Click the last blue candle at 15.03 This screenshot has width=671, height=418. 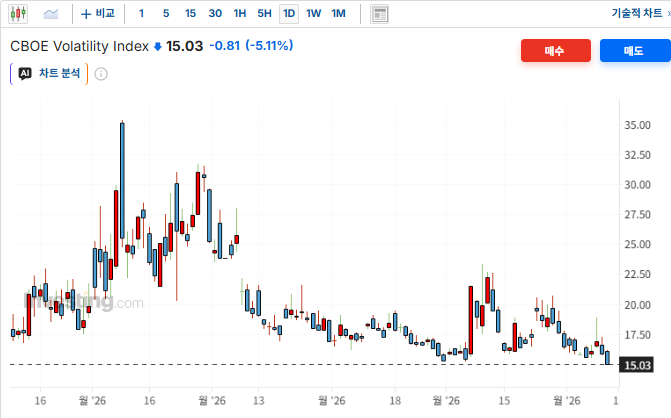(608, 358)
